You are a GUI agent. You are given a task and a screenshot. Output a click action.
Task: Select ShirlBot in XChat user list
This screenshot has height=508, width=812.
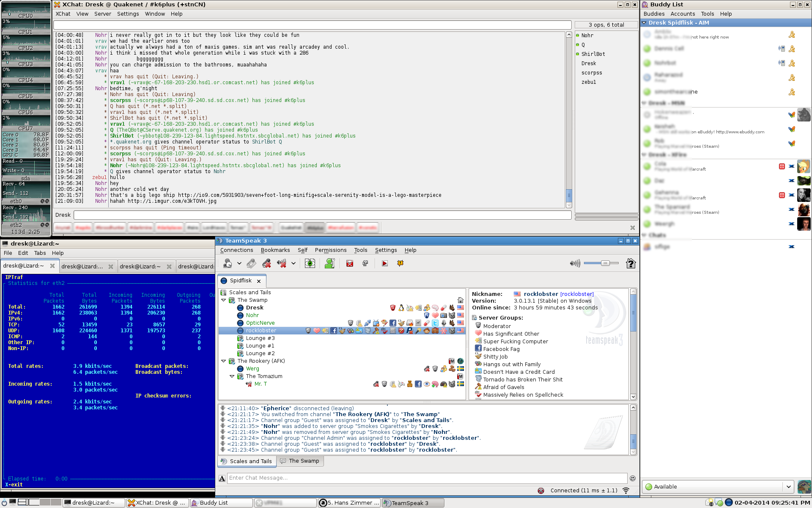(x=593, y=54)
